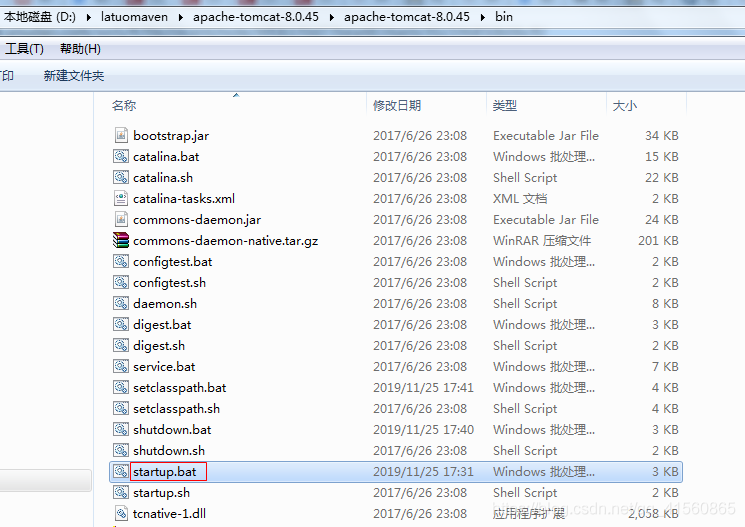Open the 帮助(H) menu
Screen dimensions: 745x527
coord(80,48)
